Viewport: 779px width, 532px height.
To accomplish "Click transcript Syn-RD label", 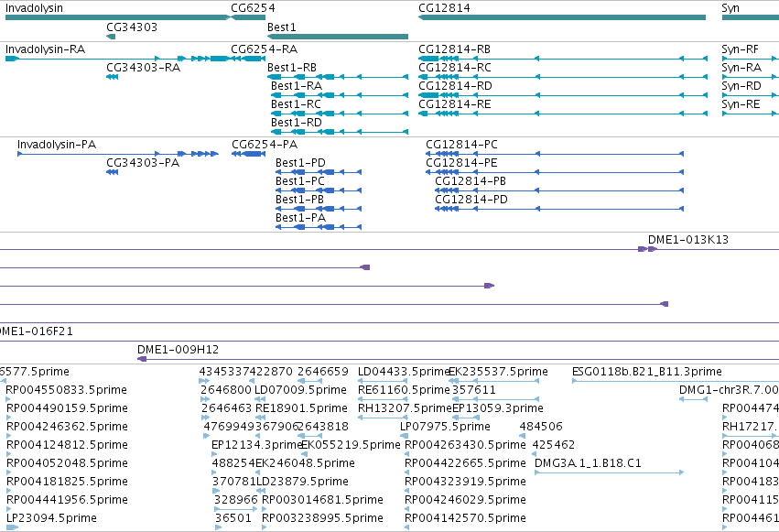I will [x=741, y=86].
